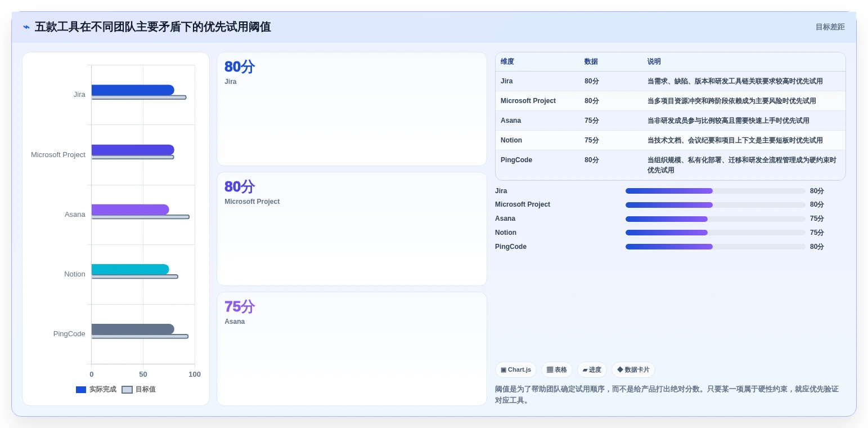Toggle the 实际完成 legend item

pyautogui.click(x=96, y=389)
